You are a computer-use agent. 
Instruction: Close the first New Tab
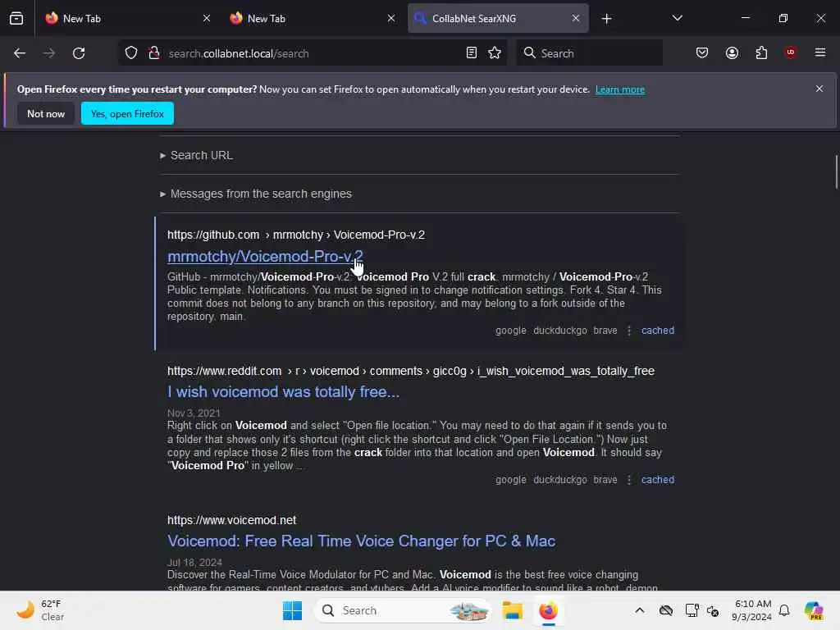[207, 18]
